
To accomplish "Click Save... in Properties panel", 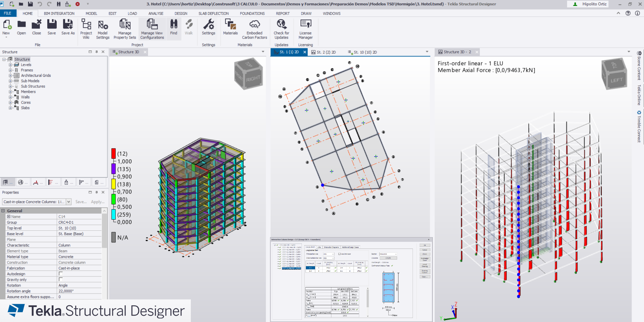I will [x=81, y=202].
